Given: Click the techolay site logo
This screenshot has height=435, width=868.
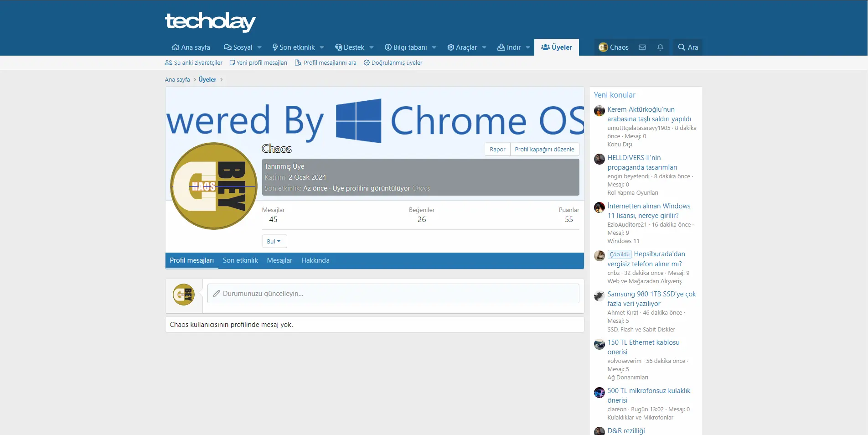Looking at the screenshot, I should click(210, 21).
